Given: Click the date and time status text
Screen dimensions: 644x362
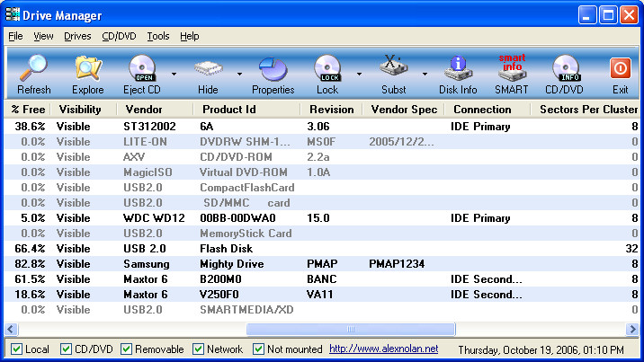Looking at the screenshot, I should point(541,349).
